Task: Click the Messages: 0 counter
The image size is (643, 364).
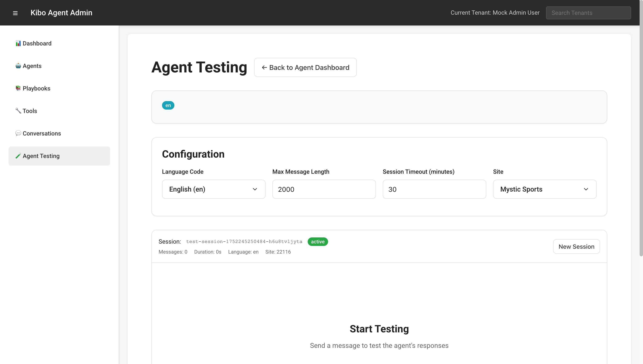Action: tap(173, 252)
